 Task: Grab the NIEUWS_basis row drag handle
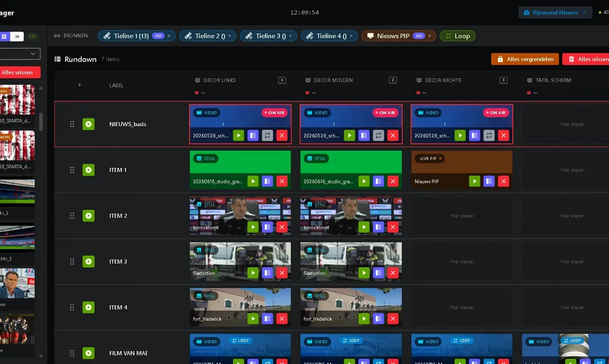[x=72, y=124]
